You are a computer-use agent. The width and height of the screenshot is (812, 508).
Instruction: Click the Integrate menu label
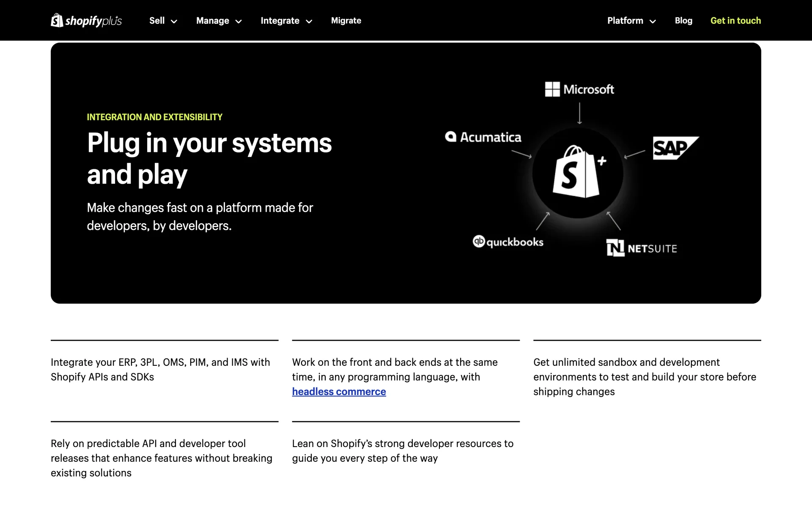[x=280, y=21]
